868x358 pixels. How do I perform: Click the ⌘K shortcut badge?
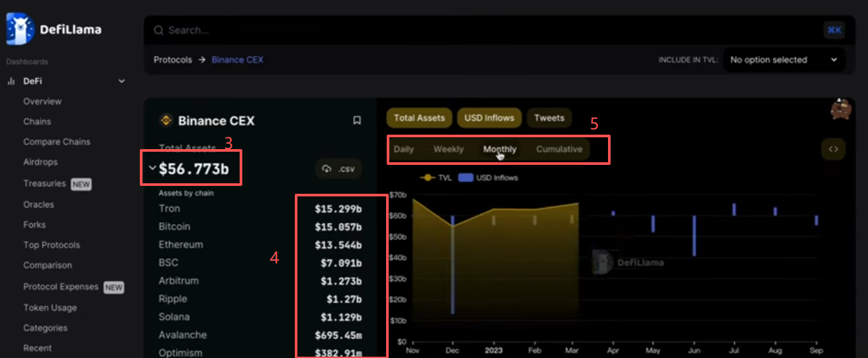pos(834,30)
